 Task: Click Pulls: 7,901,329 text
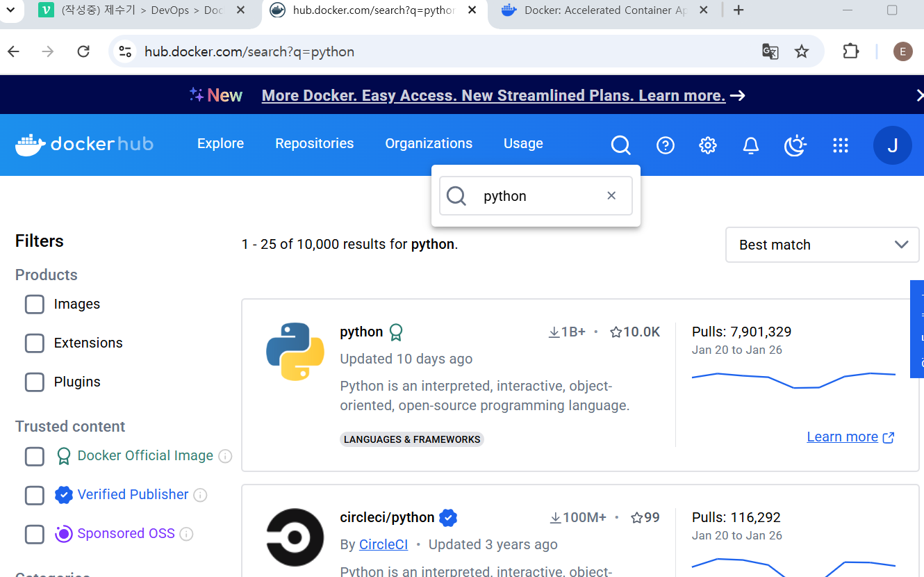741,332
